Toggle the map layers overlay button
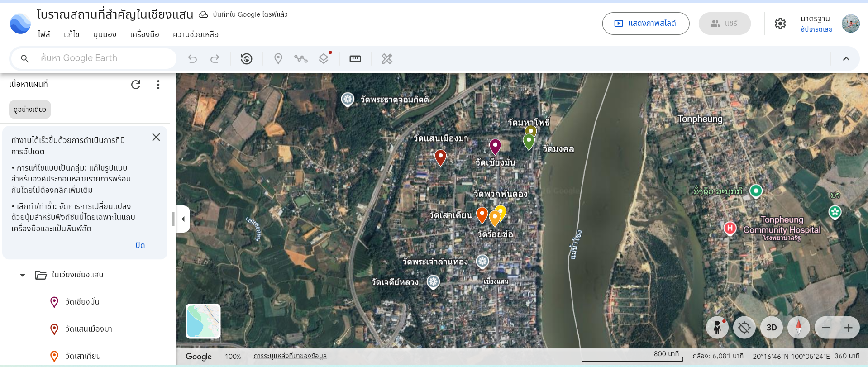This screenshot has width=868, height=367. click(324, 59)
